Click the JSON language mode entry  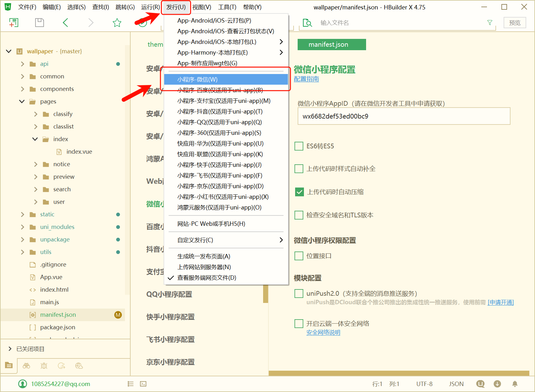456,384
